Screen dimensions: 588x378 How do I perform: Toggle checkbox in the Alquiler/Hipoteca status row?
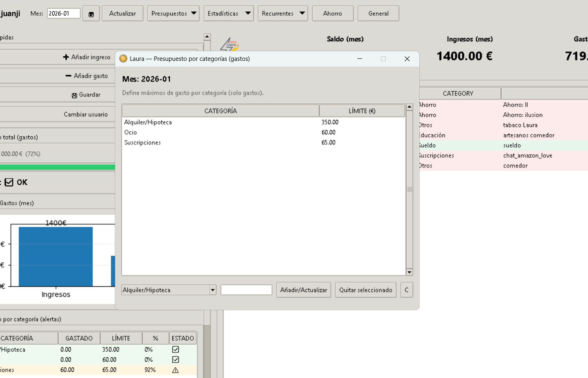[x=176, y=350]
